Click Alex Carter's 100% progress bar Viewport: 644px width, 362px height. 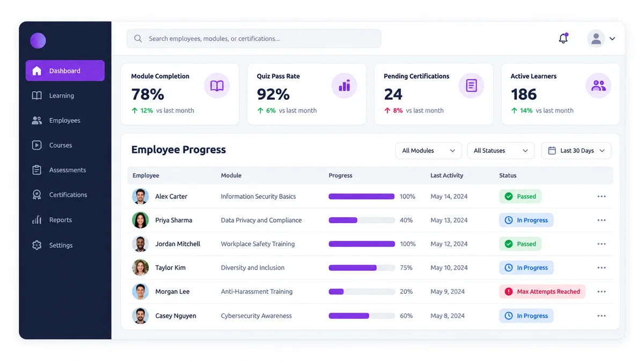pos(362,196)
